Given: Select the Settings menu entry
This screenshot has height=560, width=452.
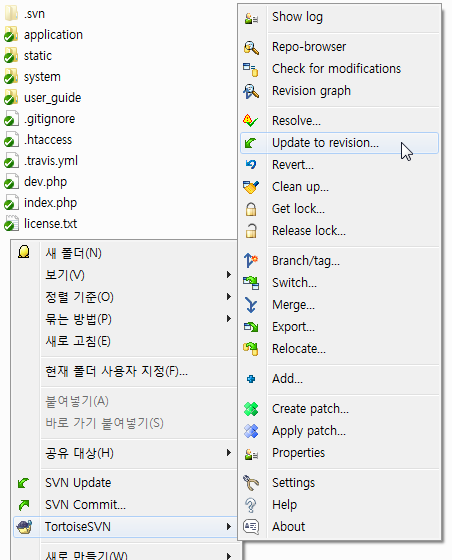Looking at the screenshot, I should click(339, 482).
